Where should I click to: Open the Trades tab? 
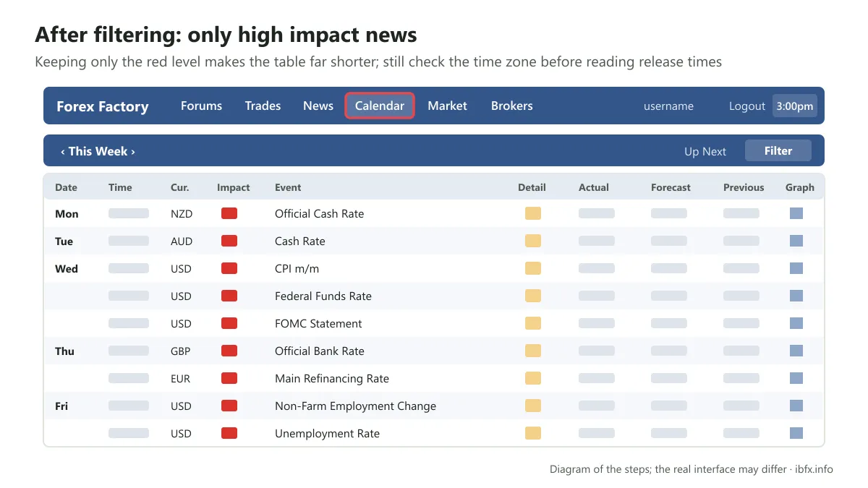263,106
